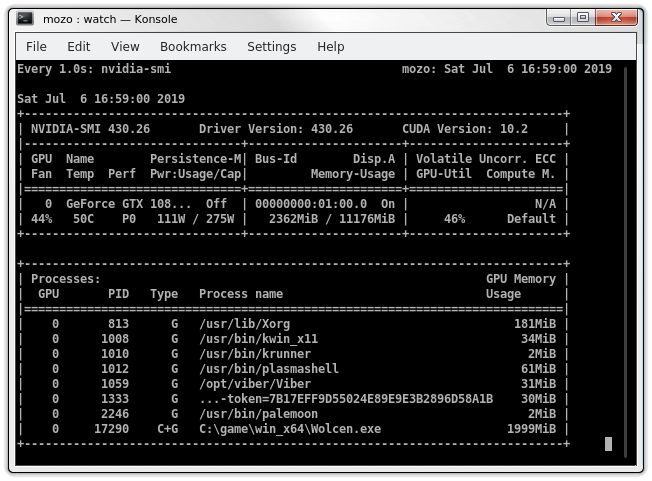Viewport: 652px width, 481px height.
Task: Click 'Driver Version: 430.26' text
Action: point(276,129)
